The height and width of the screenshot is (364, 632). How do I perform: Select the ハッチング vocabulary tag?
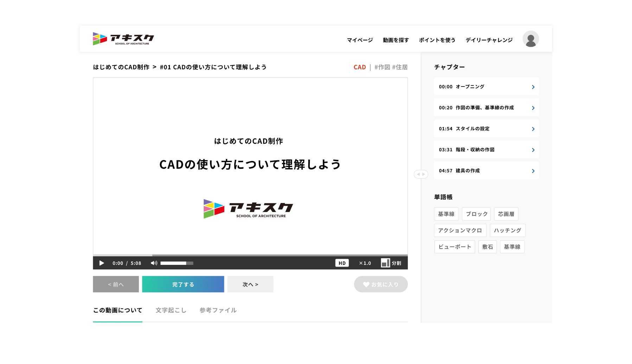point(507,230)
